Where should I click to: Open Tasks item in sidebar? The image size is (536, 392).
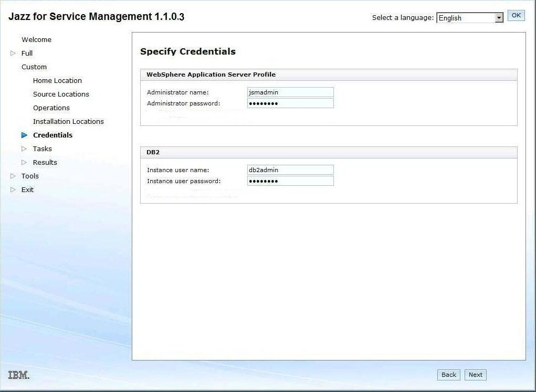tap(43, 149)
